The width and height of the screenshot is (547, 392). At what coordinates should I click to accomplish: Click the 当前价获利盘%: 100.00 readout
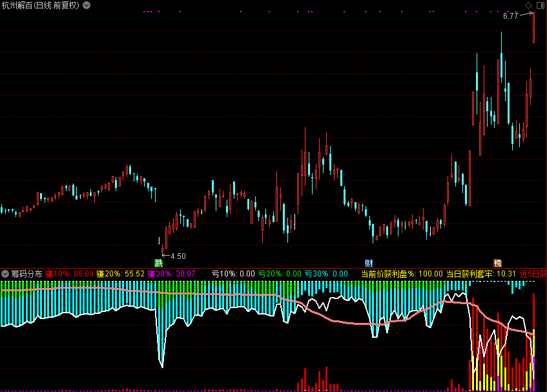coord(402,274)
